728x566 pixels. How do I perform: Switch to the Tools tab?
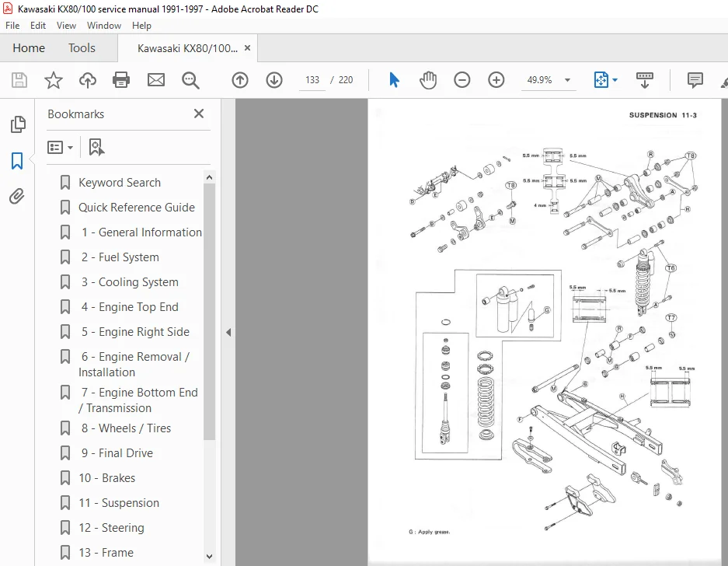82,48
